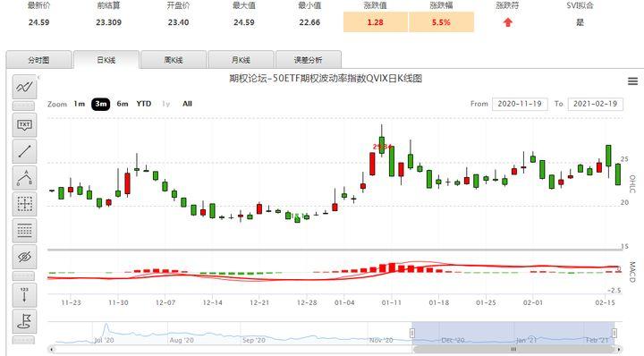The height and width of the screenshot is (356, 644).
Task: Click the 12-07 date axis label
Action: coord(165,302)
